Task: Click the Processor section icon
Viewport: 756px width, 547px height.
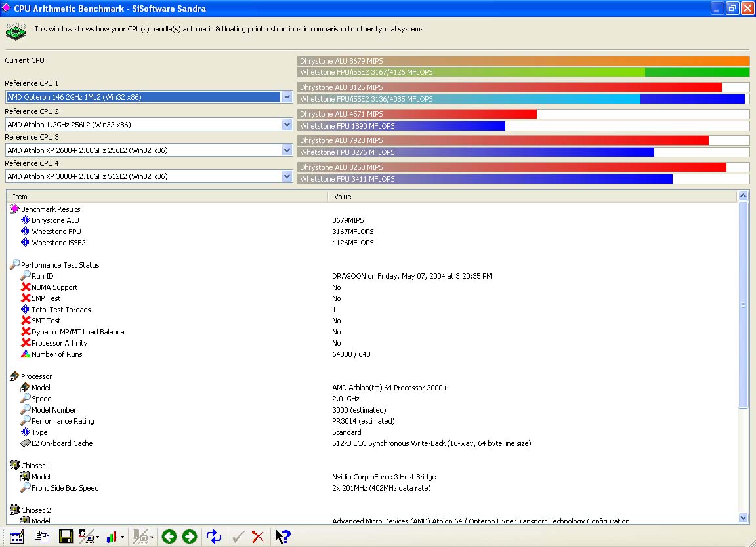Action: (14, 376)
